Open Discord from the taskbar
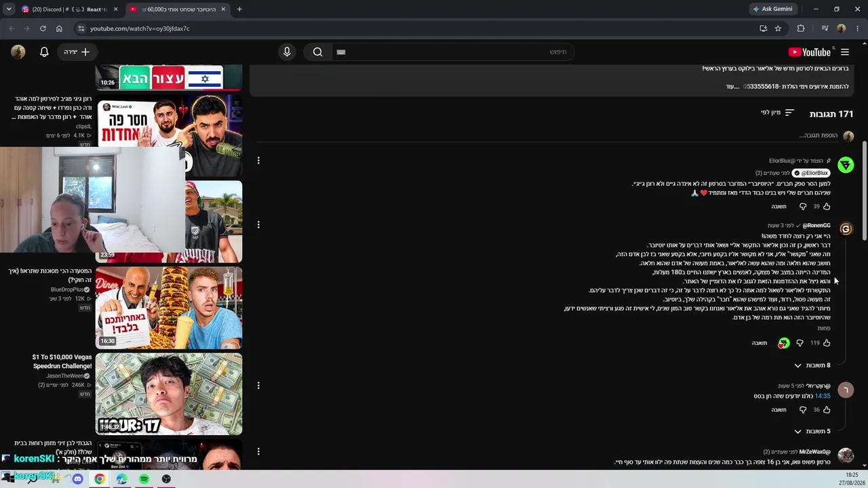This screenshot has width=868, height=488. (x=77, y=479)
